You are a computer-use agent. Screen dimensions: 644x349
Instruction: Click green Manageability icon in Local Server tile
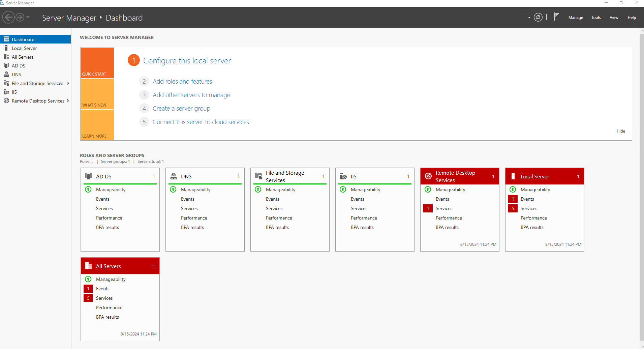point(513,190)
